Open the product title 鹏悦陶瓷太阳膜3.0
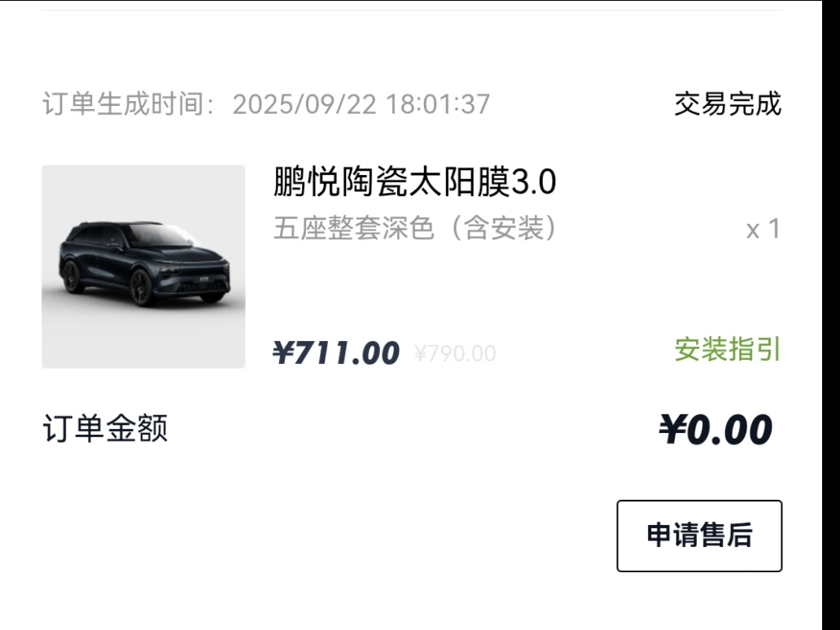The width and height of the screenshot is (840, 630). point(414,183)
